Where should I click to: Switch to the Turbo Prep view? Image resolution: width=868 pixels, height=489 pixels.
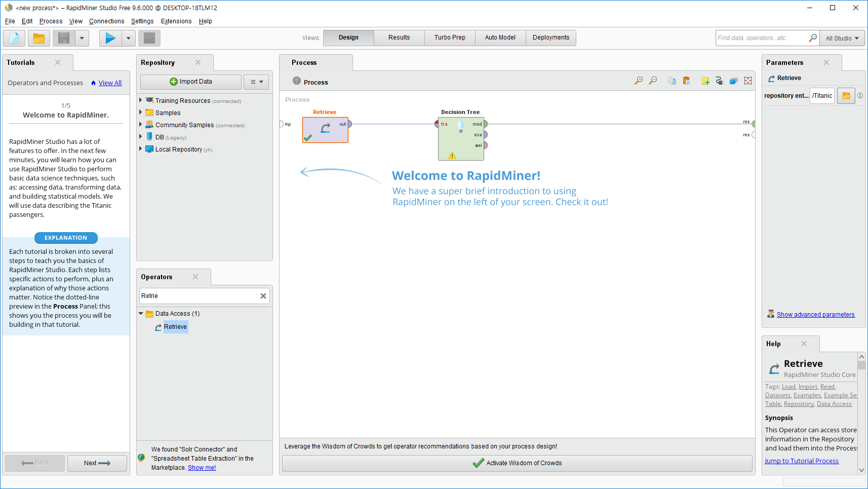(450, 37)
